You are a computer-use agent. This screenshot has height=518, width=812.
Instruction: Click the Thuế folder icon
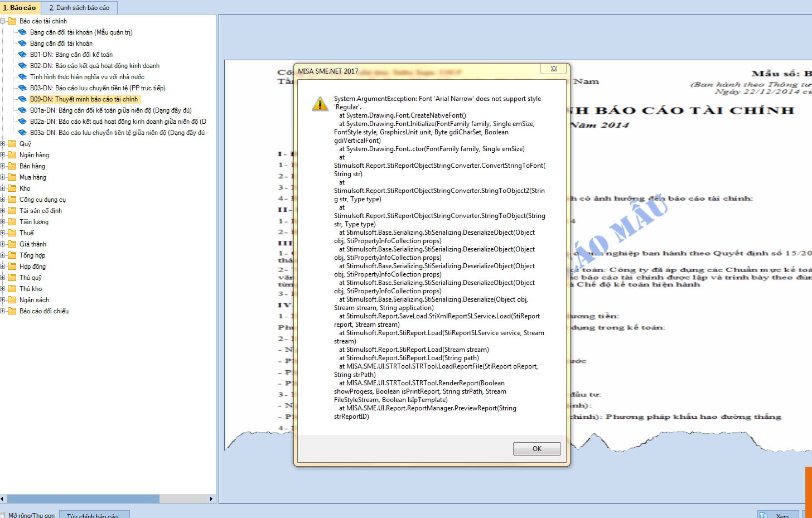pos(12,233)
